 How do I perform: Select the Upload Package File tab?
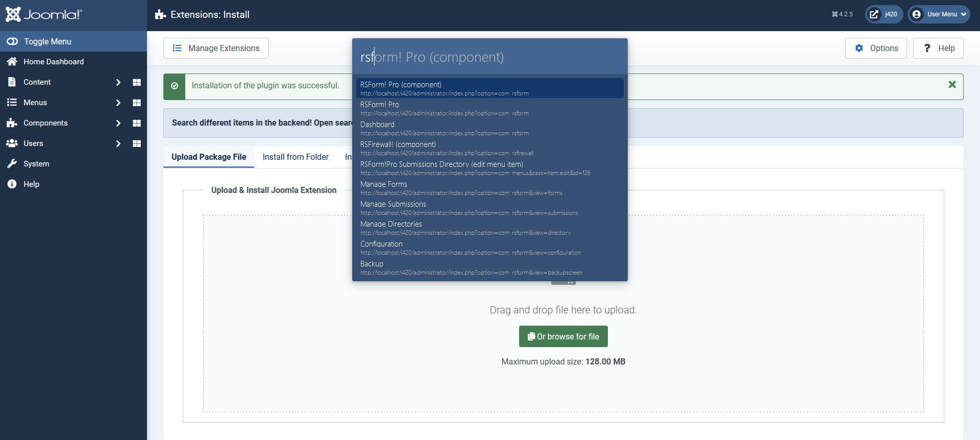coord(209,157)
